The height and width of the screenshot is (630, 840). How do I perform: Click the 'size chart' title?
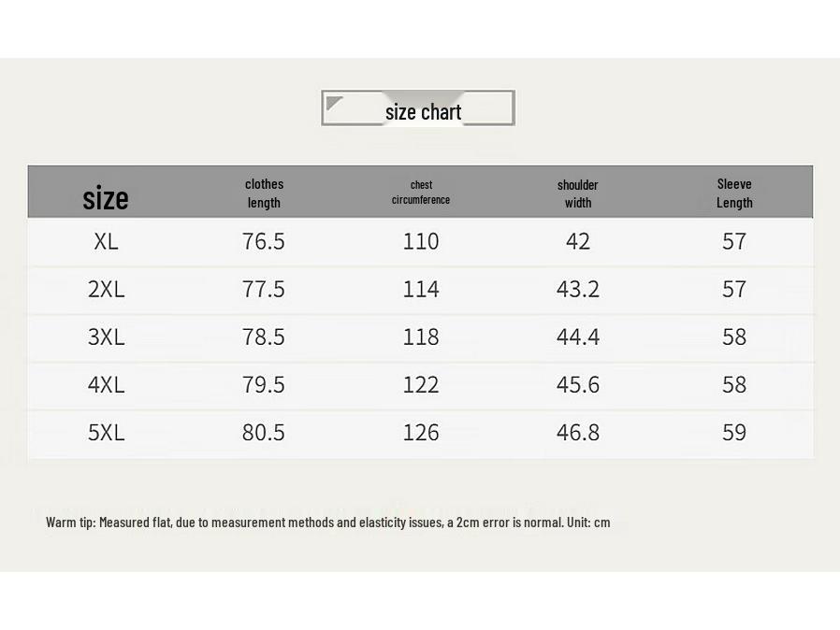point(423,112)
